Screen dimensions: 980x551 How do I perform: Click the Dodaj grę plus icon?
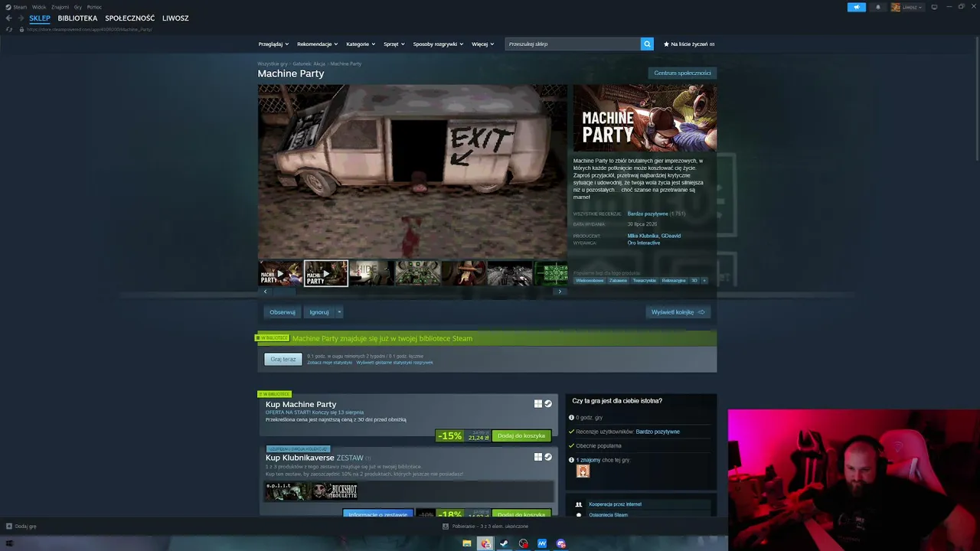click(9, 527)
